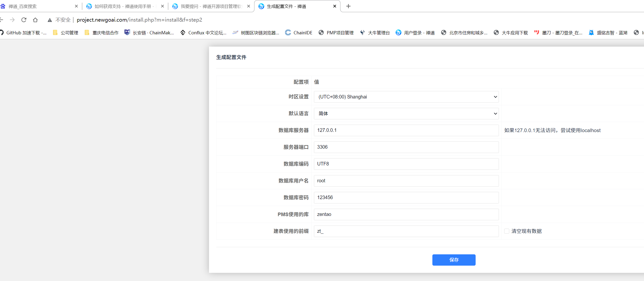The width and height of the screenshot is (644, 281).
Task: Click the forward navigation arrow
Action: [12, 20]
